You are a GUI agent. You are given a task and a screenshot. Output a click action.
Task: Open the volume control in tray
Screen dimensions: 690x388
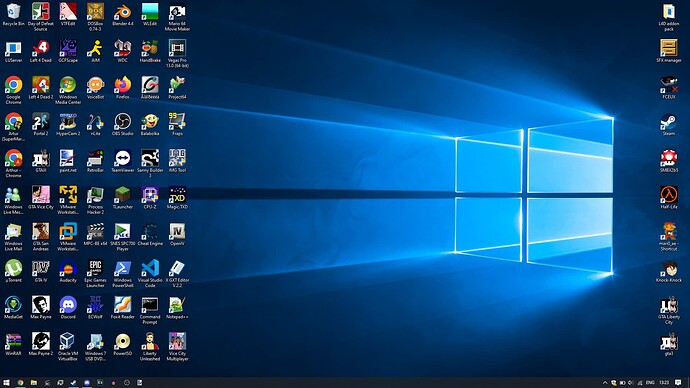coord(631,383)
